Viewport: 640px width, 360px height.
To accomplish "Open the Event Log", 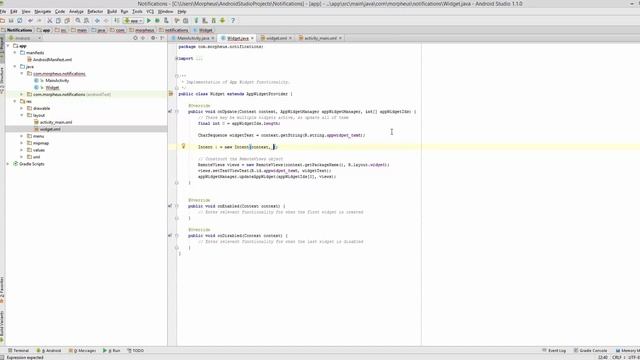I will point(554,350).
